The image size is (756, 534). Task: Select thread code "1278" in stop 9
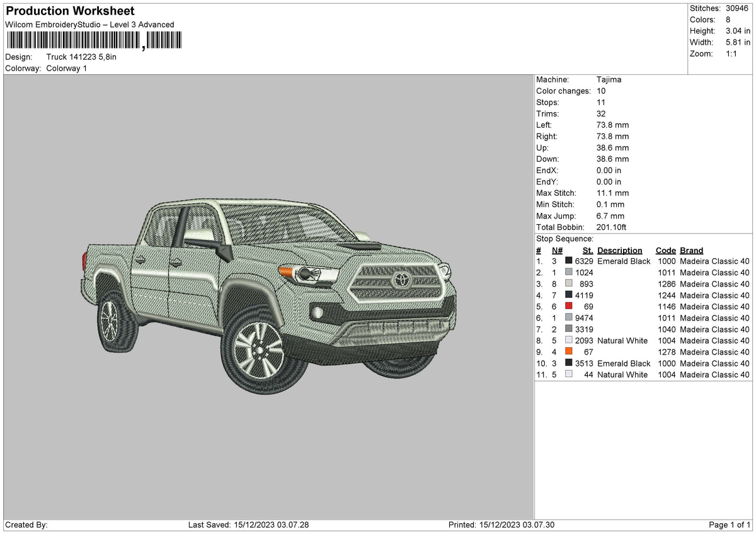[667, 352]
